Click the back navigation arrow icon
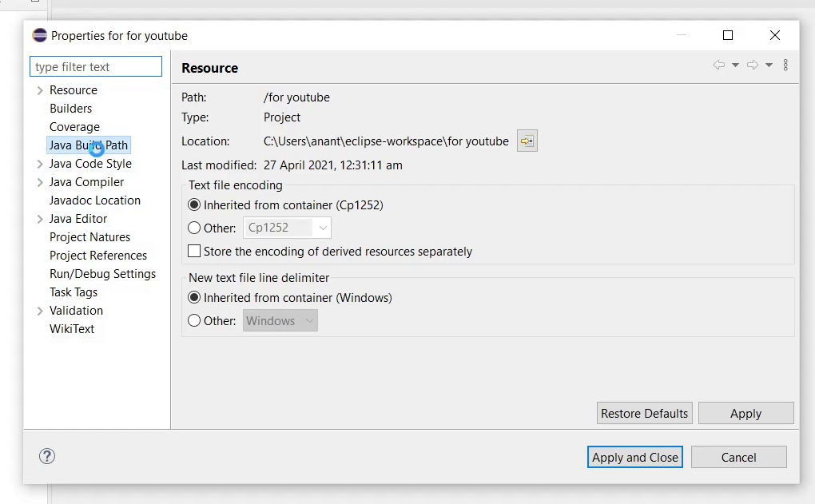This screenshot has height=504, width=815. [x=719, y=65]
